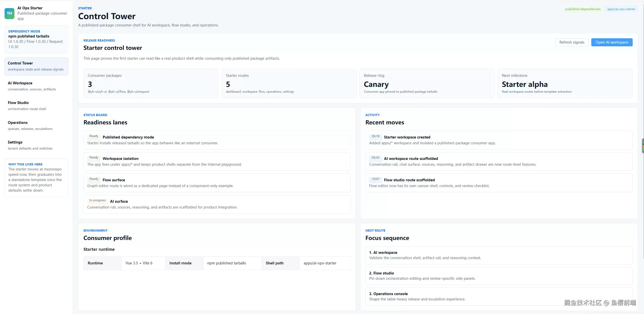This screenshot has width=644, height=314.
Task: Click the Shell path label cell
Action: [x=280, y=263]
